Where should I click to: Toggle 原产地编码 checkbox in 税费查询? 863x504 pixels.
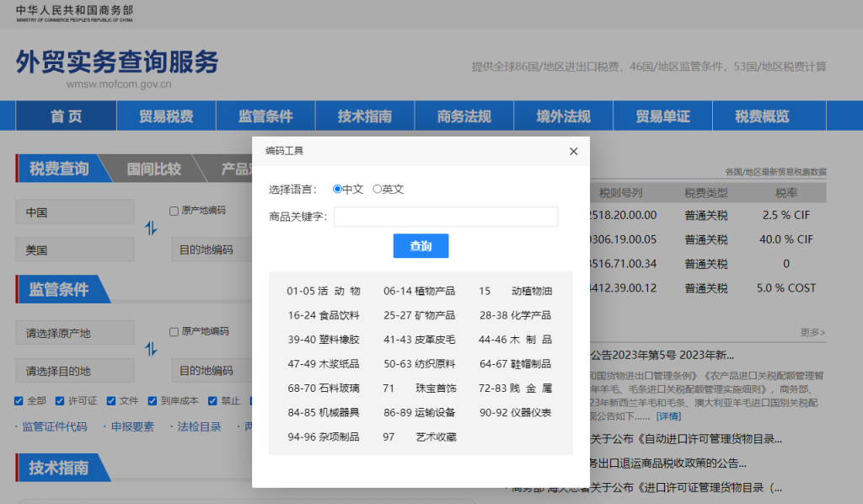174,211
